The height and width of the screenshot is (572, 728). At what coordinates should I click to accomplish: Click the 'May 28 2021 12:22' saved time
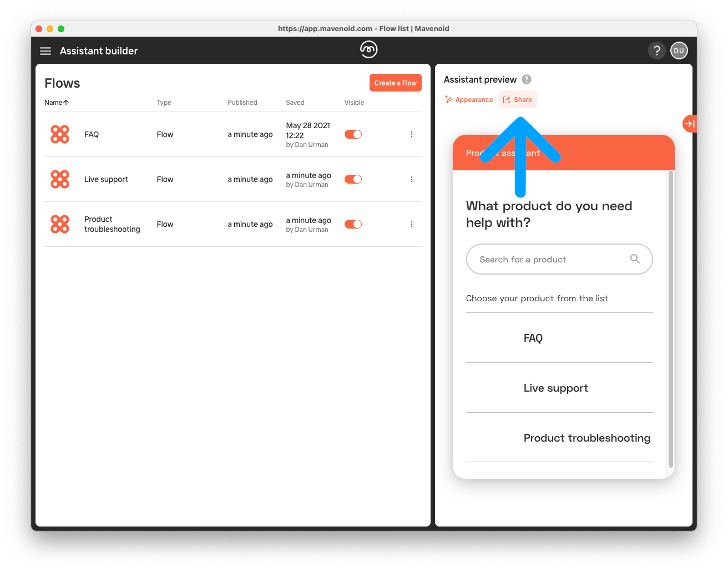308,130
